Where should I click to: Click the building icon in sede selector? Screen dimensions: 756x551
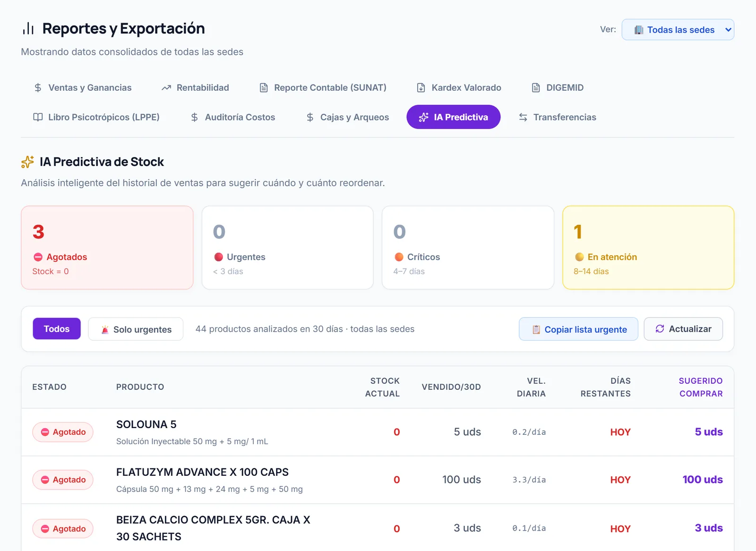click(639, 30)
